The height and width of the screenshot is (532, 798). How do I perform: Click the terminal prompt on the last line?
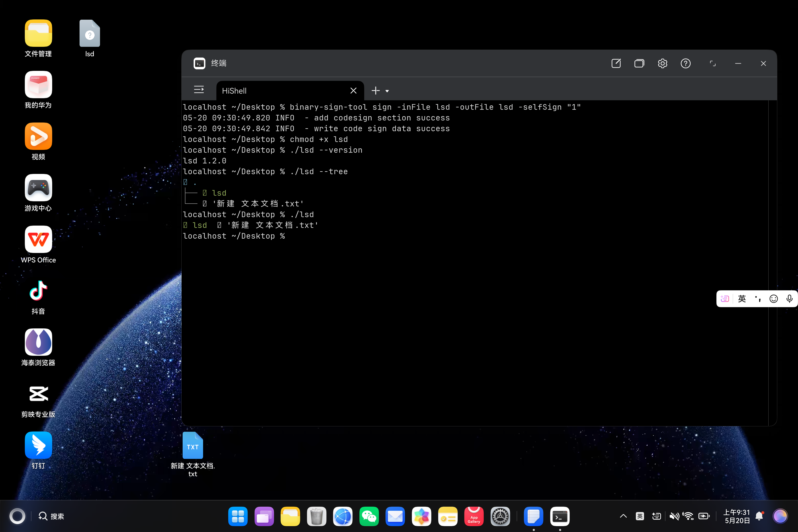[234, 236]
